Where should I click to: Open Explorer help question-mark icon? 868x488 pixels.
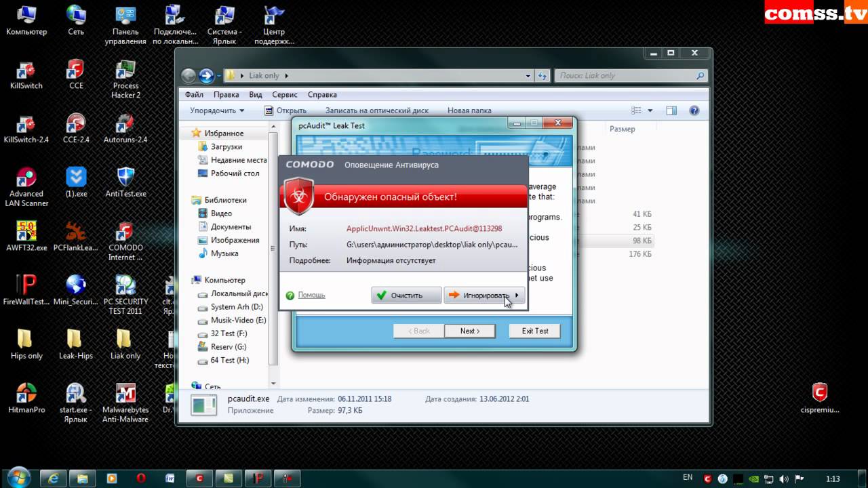pyautogui.click(x=694, y=110)
